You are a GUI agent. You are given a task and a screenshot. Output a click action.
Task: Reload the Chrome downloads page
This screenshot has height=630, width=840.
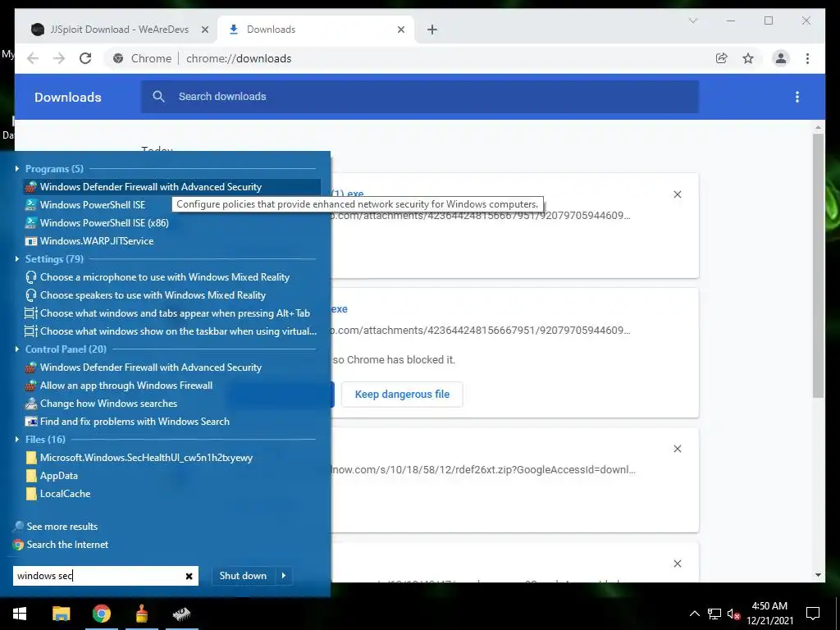pyautogui.click(x=85, y=58)
